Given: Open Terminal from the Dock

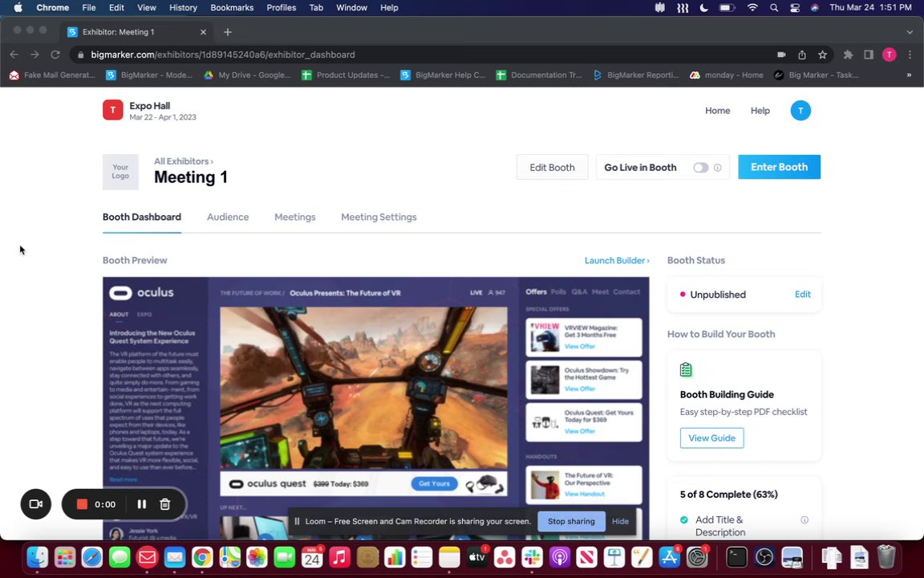Looking at the screenshot, I should 736,557.
